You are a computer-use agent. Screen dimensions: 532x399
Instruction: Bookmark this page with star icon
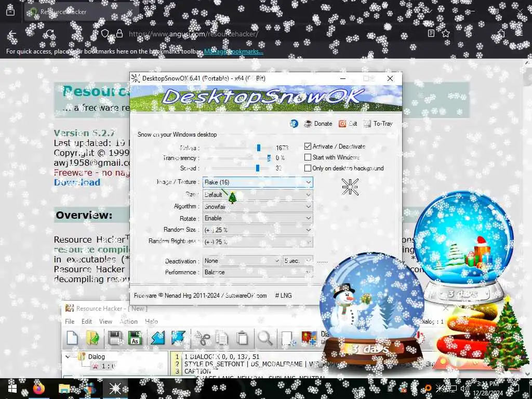click(x=445, y=33)
